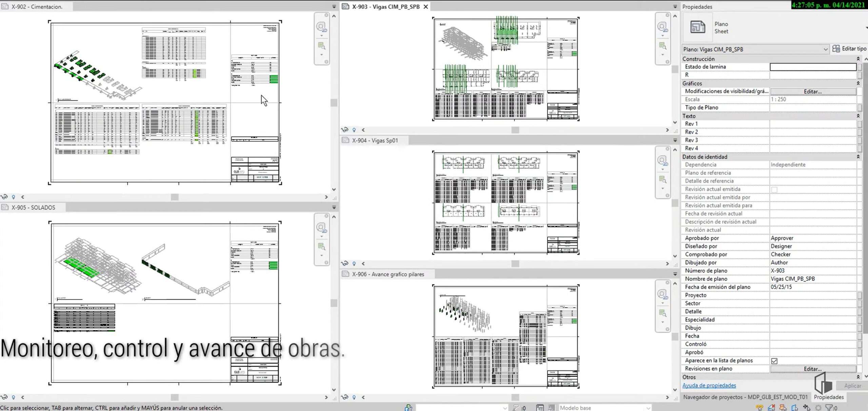Click the 2D zoom wheel in X-902 view
This screenshot has width=868, height=411.
click(321, 27)
